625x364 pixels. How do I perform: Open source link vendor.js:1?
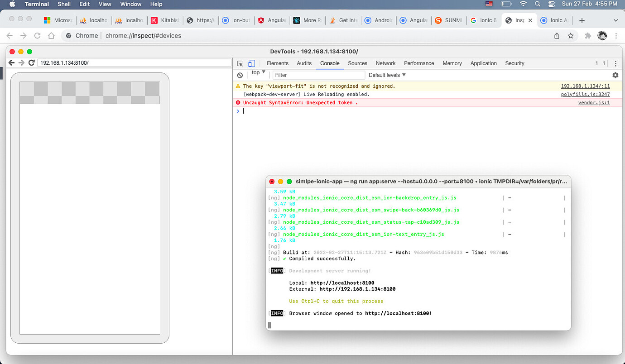click(594, 103)
